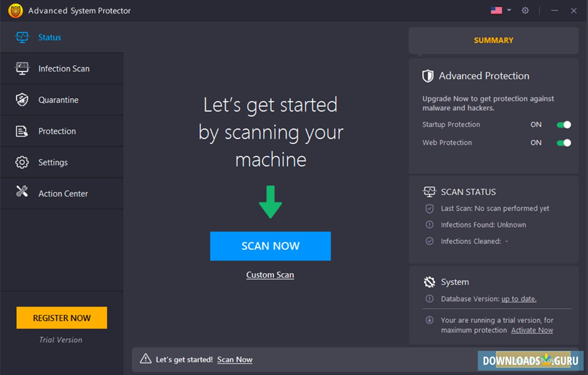Click 'Last Scan: No scan performed yet' text
The height and width of the screenshot is (375, 588).
[495, 209]
